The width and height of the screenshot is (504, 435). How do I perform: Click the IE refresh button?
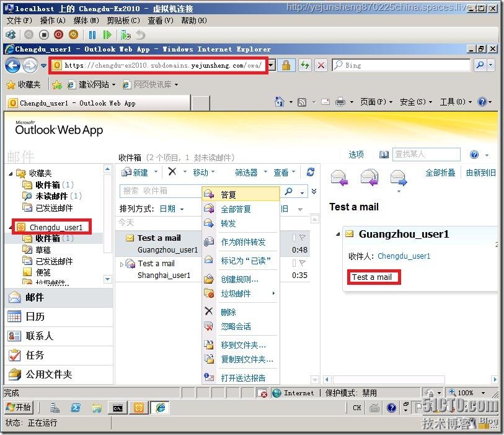click(304, 65)
